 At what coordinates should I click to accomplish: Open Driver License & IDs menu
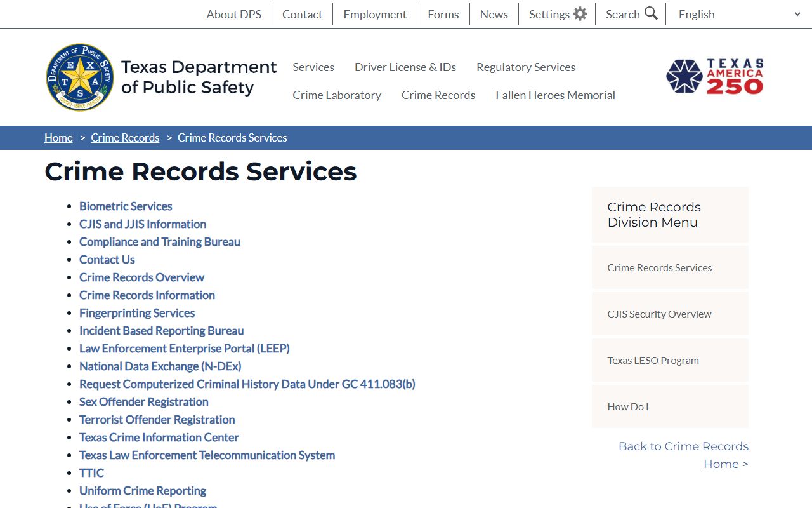[x=405, y=67]
